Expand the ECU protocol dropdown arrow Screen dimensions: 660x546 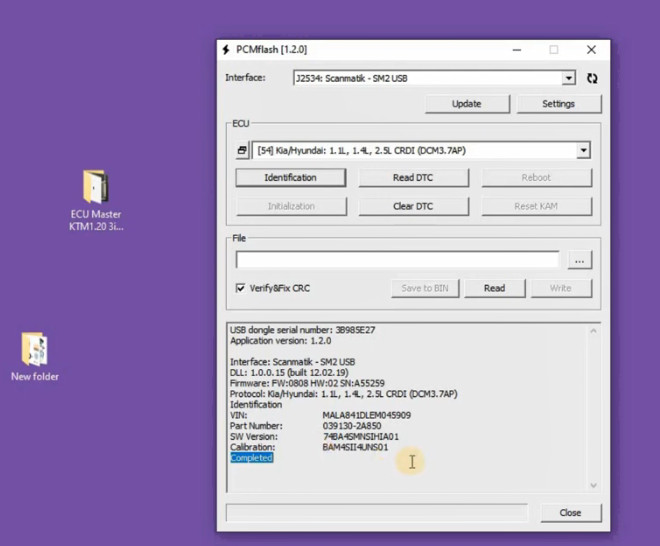coord(583,150)
